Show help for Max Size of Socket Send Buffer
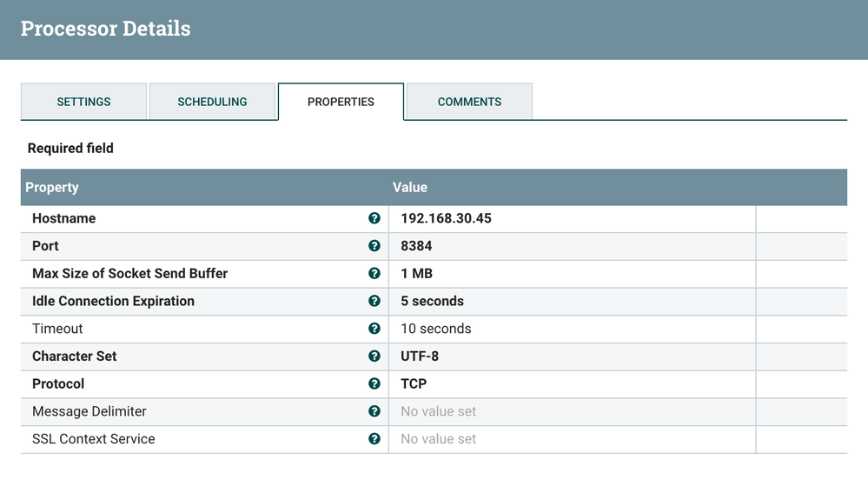 pos(374,273)
